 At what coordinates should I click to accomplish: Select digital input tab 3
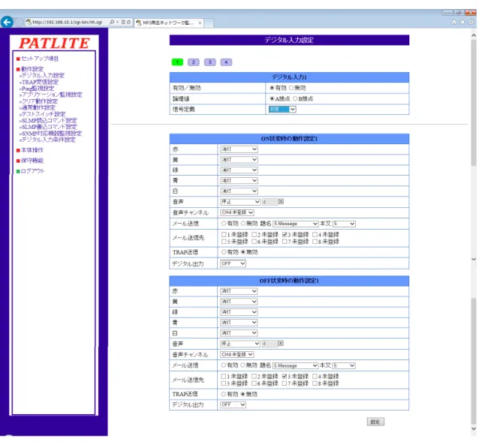pyautogui.click(x=210, y=62)
